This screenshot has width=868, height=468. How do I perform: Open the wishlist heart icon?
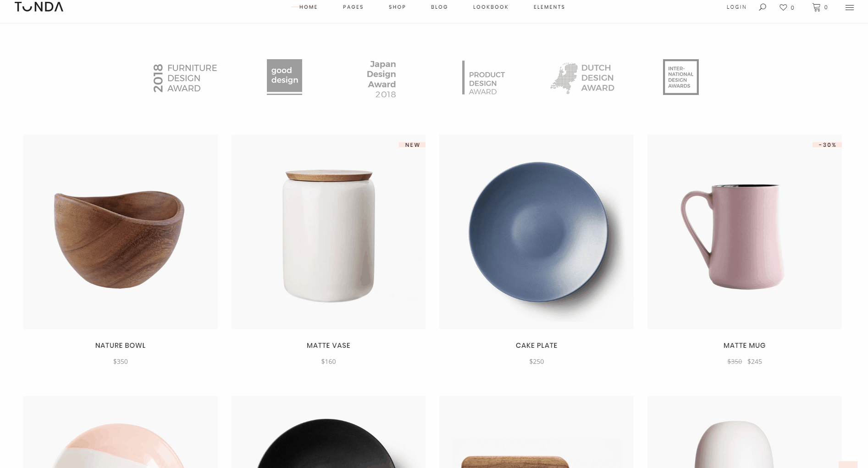click(783, 7)
